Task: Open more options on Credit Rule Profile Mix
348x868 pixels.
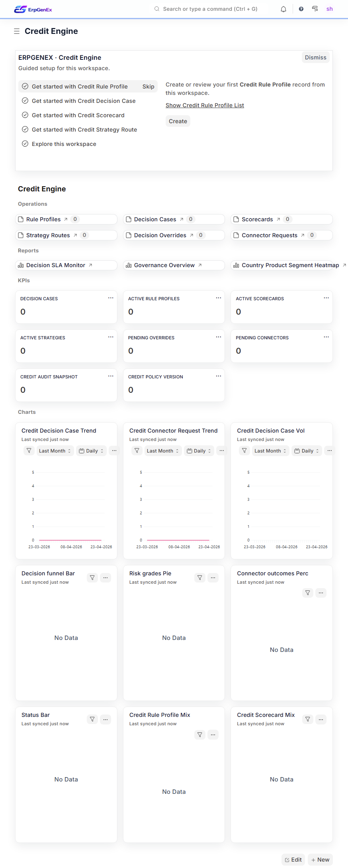Action: pos(213,734)
